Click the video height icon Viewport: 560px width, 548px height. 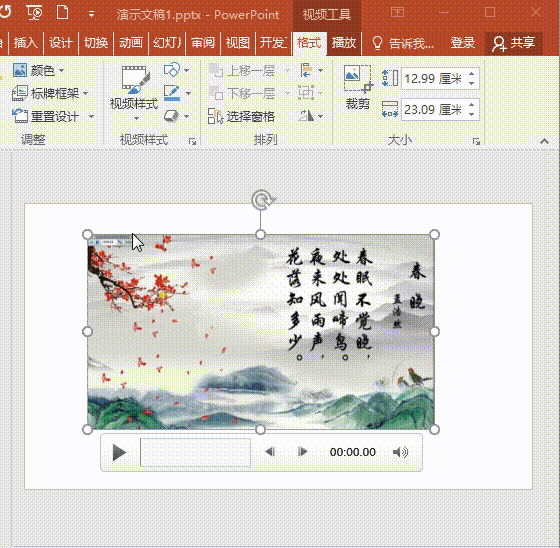(389, 78)
